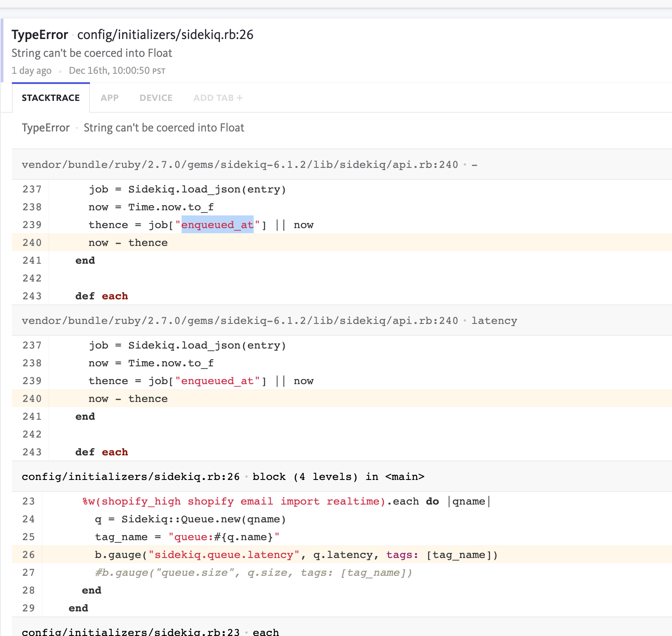Click the sidekiq.rb:26 'block (4 levels)' frame header
672x636 pixels.
342,477
